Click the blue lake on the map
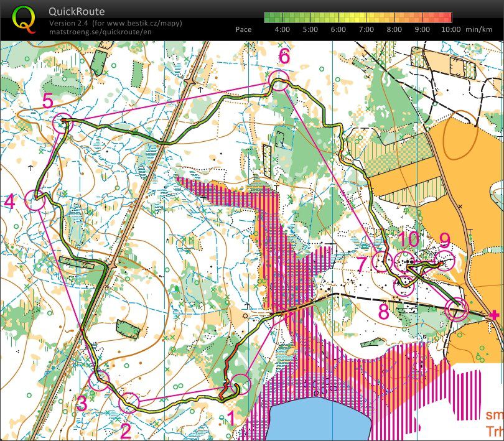 coord(319,419)
